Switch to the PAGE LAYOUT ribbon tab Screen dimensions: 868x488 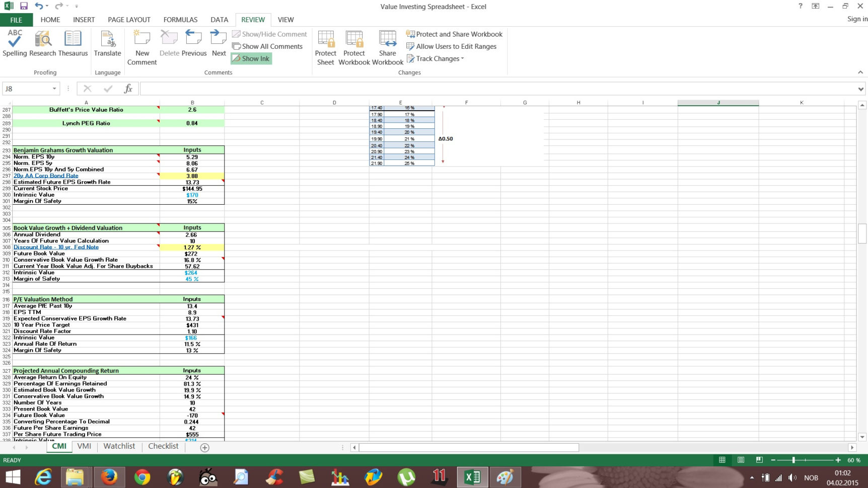tap(128, 20)
